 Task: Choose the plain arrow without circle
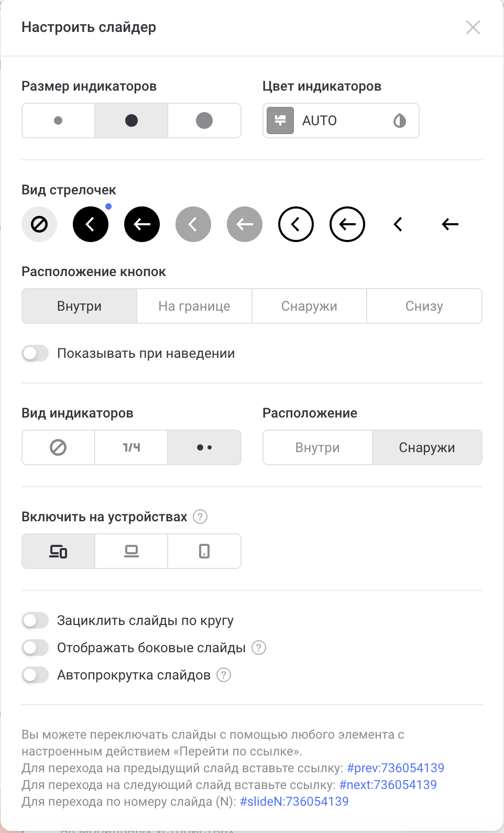450,224
